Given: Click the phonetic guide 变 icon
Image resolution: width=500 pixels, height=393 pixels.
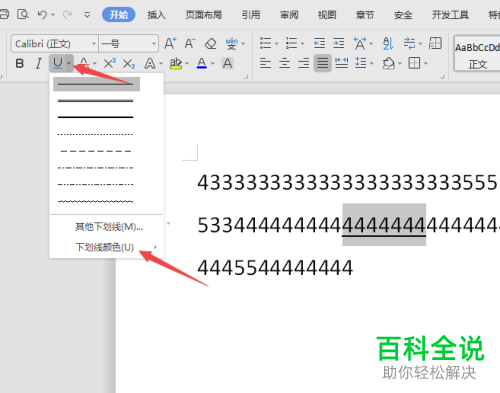Looking at the screenshot, I should tap(231, 44).
